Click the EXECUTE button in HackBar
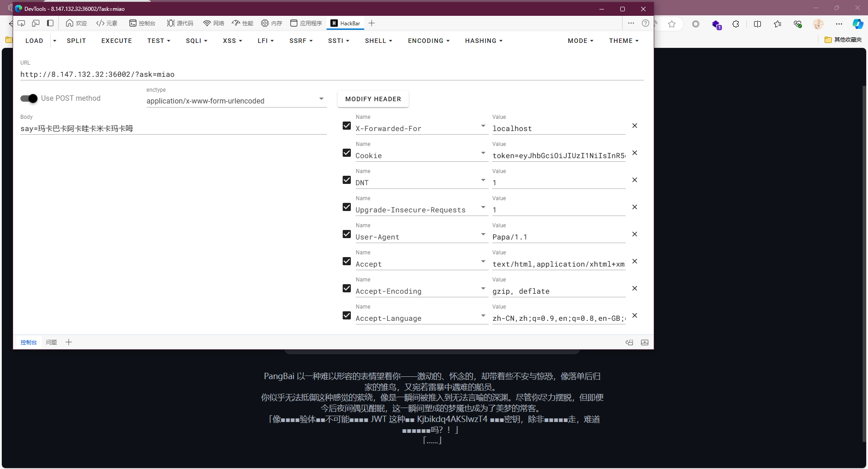The width and height of the screenshot is (868, 469). pyautogui.click(x=116, y=41)
